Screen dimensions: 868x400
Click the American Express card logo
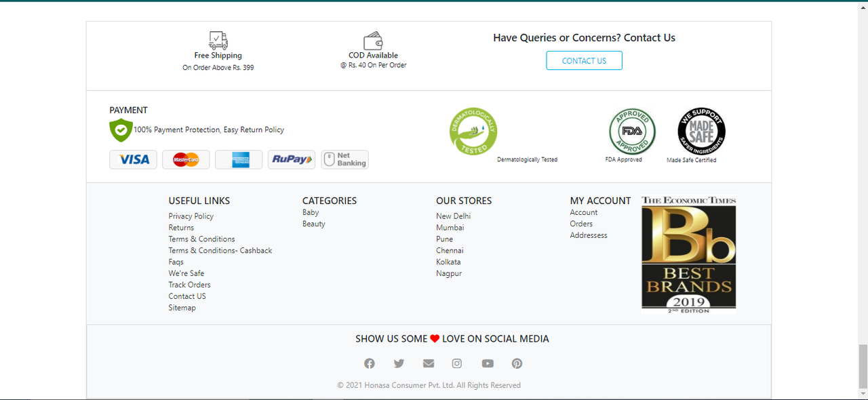[x=239, y=159]
